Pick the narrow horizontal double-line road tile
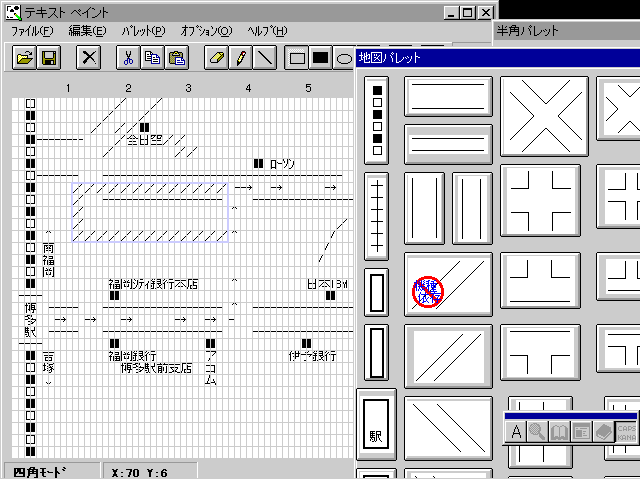This screenshot has width=640, height=480. (448, 144)
